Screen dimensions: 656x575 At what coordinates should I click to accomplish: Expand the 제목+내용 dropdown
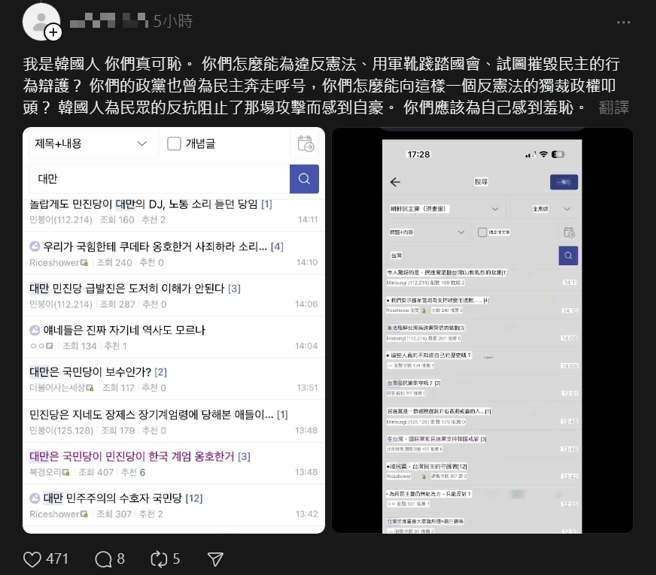pyautogui.click(x=93, y=144)
